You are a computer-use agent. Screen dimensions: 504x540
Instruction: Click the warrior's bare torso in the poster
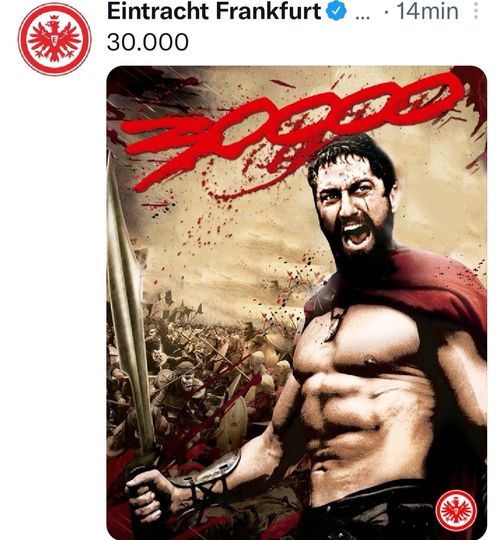365,396
